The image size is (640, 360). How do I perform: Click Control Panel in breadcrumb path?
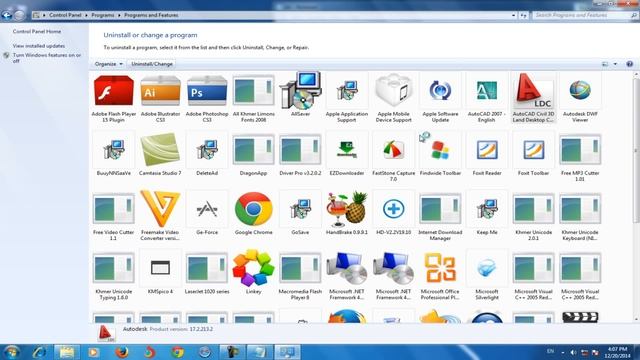(x=65, y=15)
